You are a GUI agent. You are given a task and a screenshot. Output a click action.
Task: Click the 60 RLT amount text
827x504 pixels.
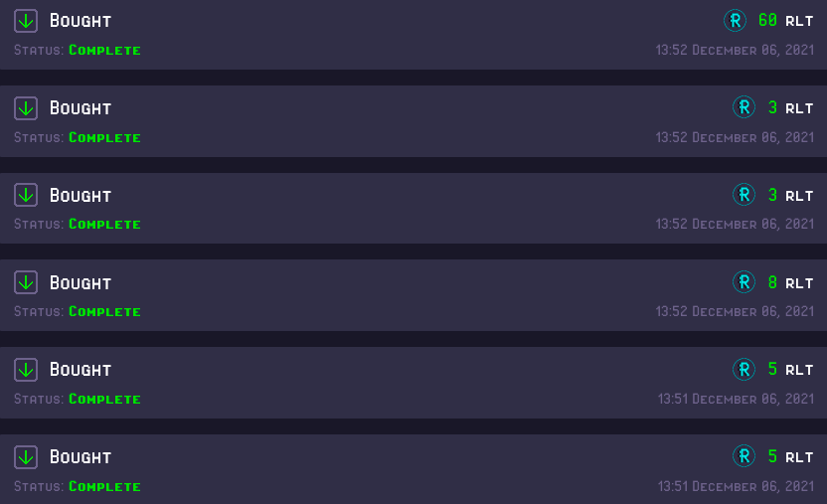(785, 21)
